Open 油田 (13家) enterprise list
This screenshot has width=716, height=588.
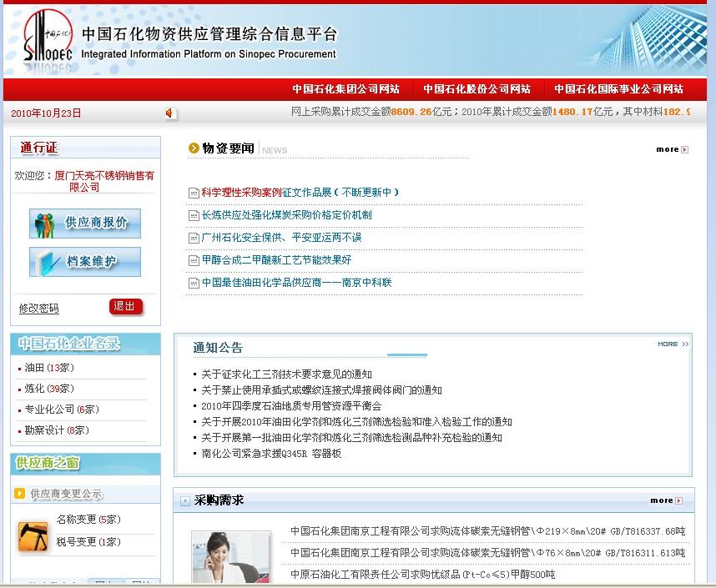pos(49,368)
